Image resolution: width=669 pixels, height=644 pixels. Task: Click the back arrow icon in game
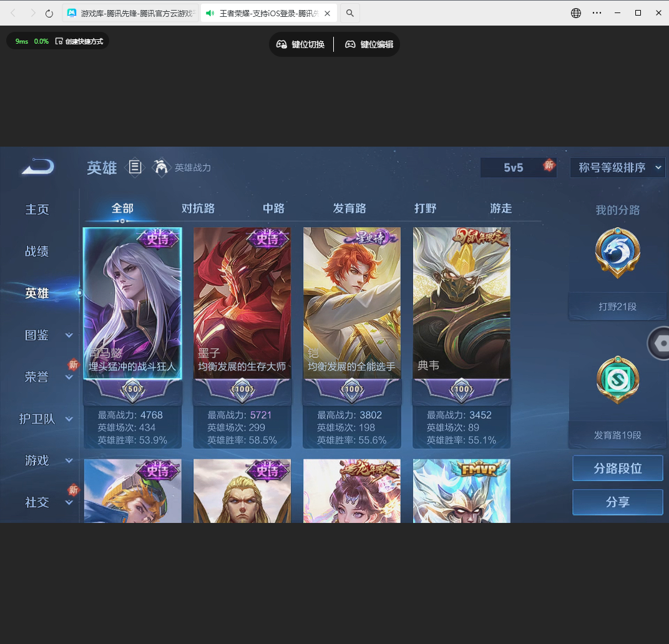coord(38,167)
